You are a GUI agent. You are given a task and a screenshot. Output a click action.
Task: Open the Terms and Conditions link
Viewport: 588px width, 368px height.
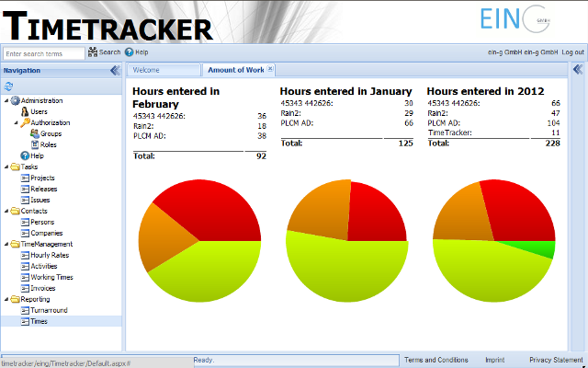coord(435,360)
